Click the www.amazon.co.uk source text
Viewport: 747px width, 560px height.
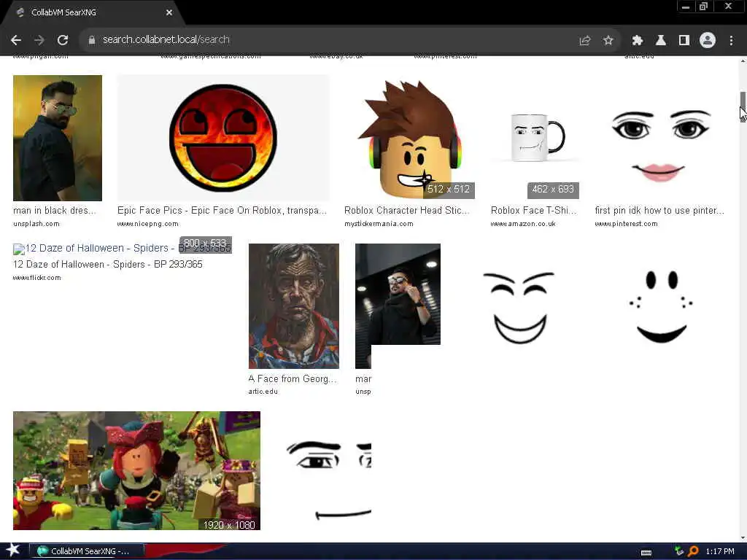(523, 224)
